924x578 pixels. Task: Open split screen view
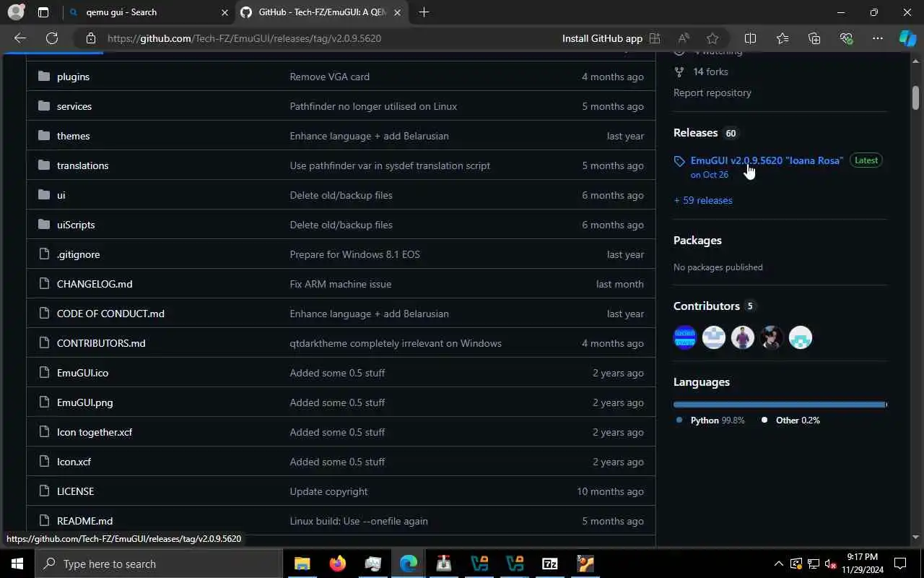coord(750,38)
